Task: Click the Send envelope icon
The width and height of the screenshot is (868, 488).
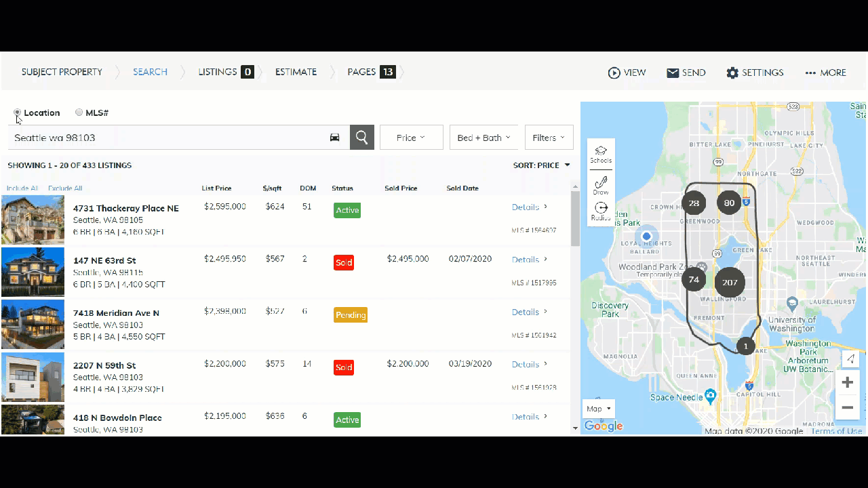Action: tap(673, 73)
